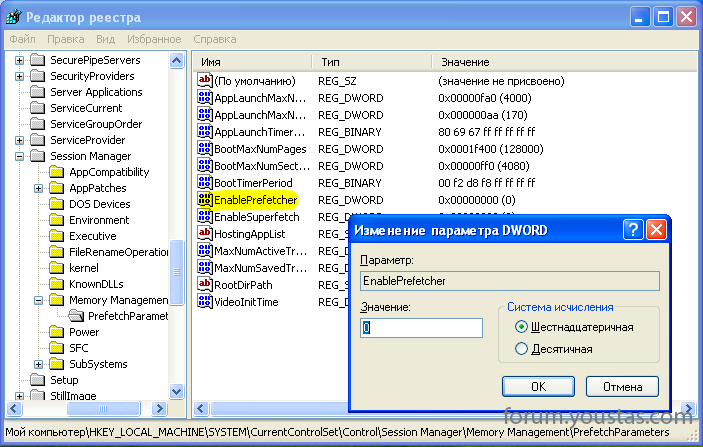Select the icon next to VideoInitTime

click(x=204, y=302)
